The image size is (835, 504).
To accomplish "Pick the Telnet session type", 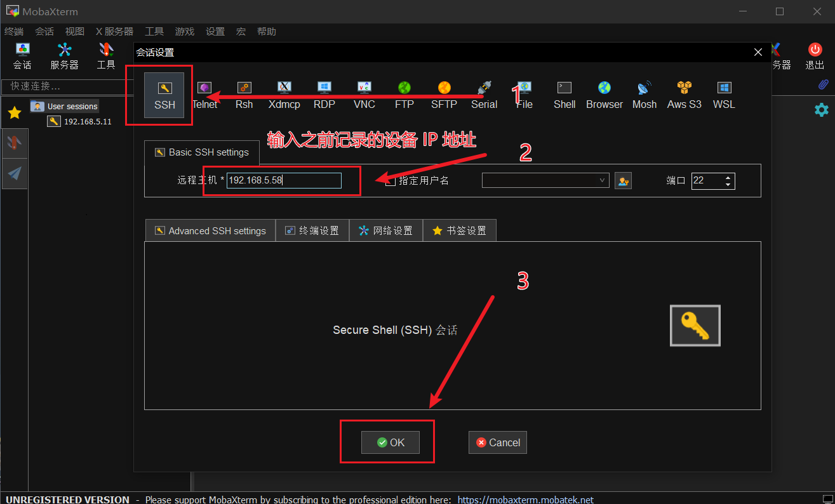I will click(x=204, y=95).
